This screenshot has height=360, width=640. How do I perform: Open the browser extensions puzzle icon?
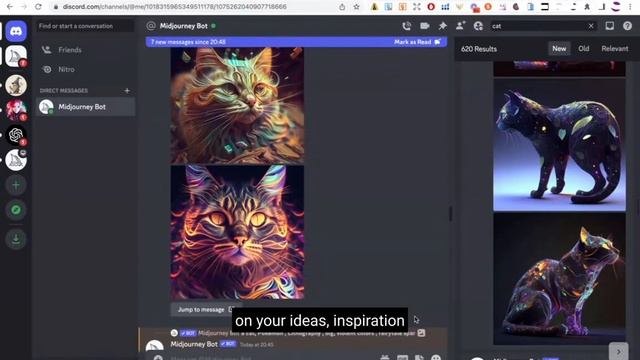click(587, 7)
